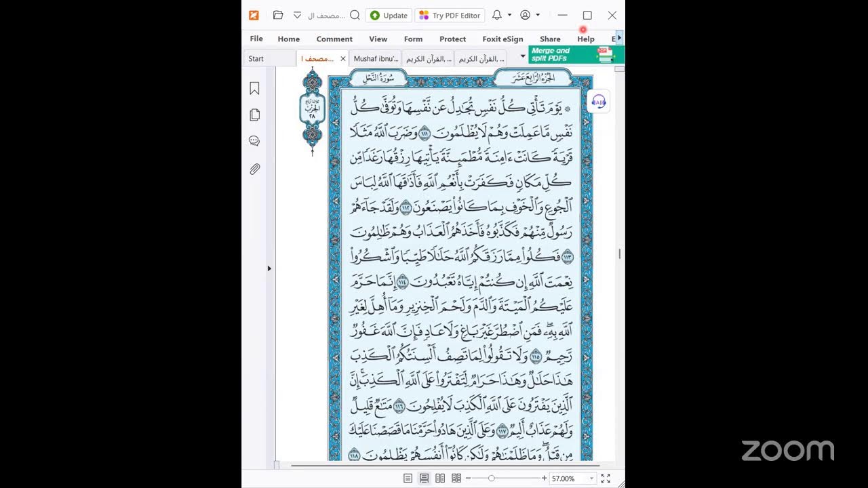The height and width of the screenshot is (488, 868).
Task: Maximize the Foxit window
Action: click(x=587, y=15)
